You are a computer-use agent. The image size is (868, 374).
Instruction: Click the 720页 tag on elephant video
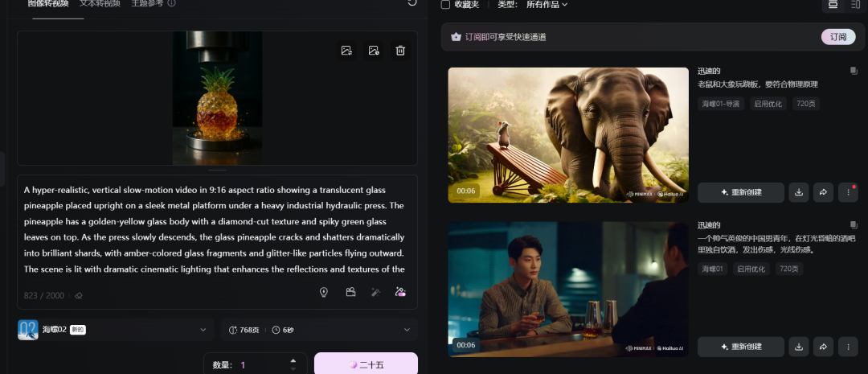806,104
